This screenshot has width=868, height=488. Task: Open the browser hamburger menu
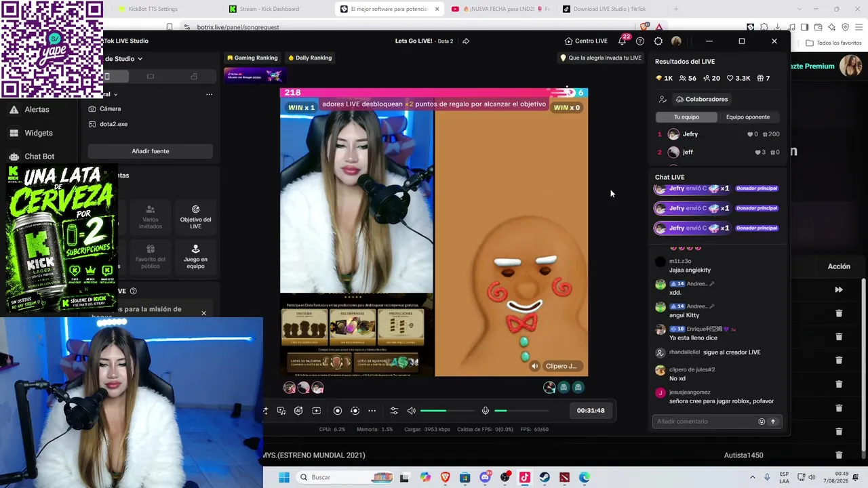pyautogui.click(x=859, y=27)
